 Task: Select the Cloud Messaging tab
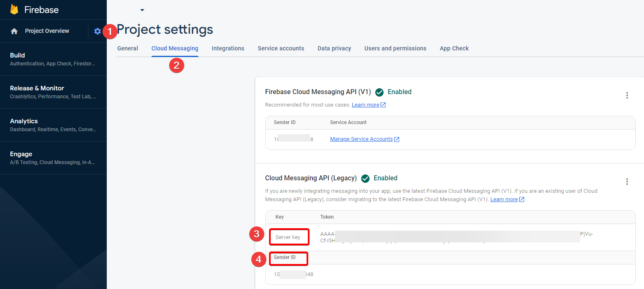[x=175, y=48]
